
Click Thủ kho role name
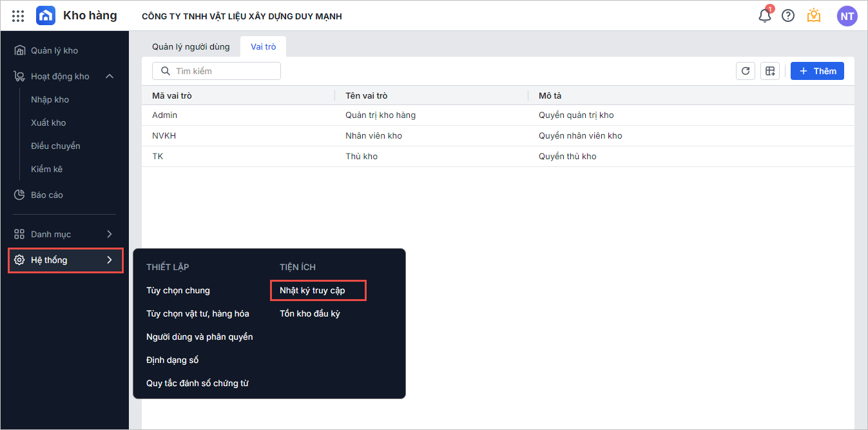[x=362, y=156]
